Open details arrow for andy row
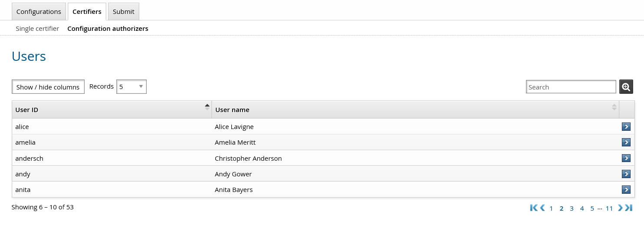The height and width of the screenshot is (225, 644). click(626, 174)
